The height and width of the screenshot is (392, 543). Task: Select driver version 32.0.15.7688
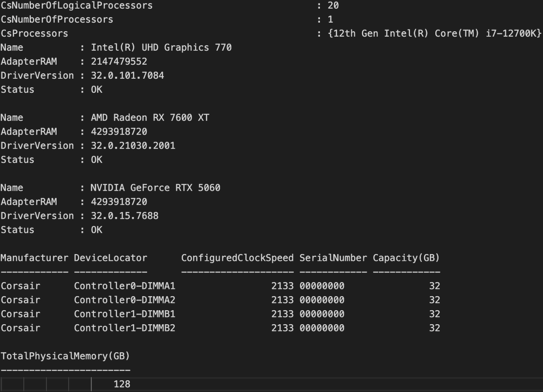point(125,216)
